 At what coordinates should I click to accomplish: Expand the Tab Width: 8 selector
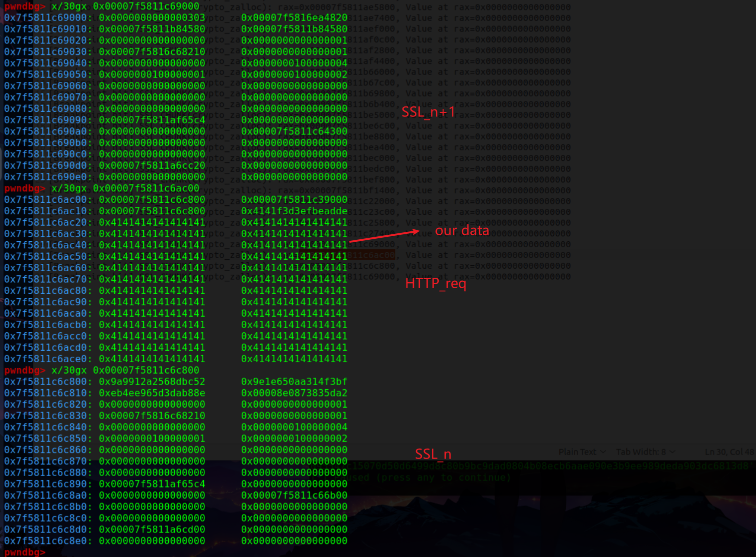pyautogui.click(x=645, y=452)
